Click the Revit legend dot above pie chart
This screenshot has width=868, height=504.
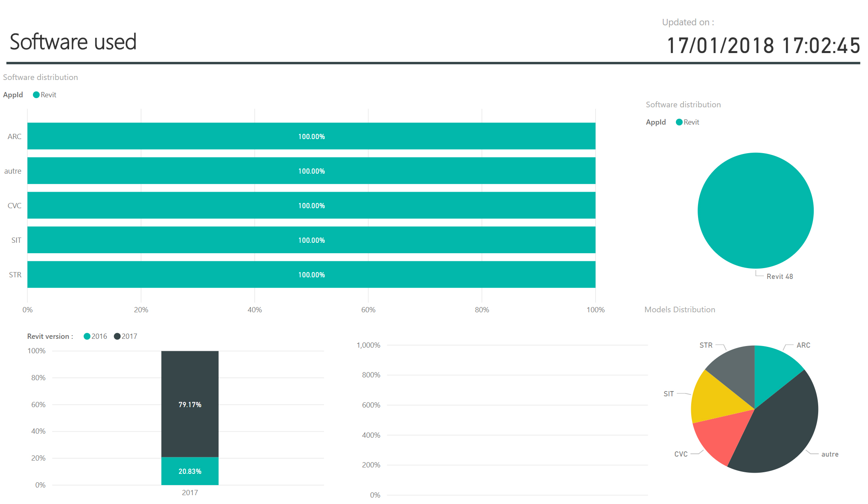point(679,122)
